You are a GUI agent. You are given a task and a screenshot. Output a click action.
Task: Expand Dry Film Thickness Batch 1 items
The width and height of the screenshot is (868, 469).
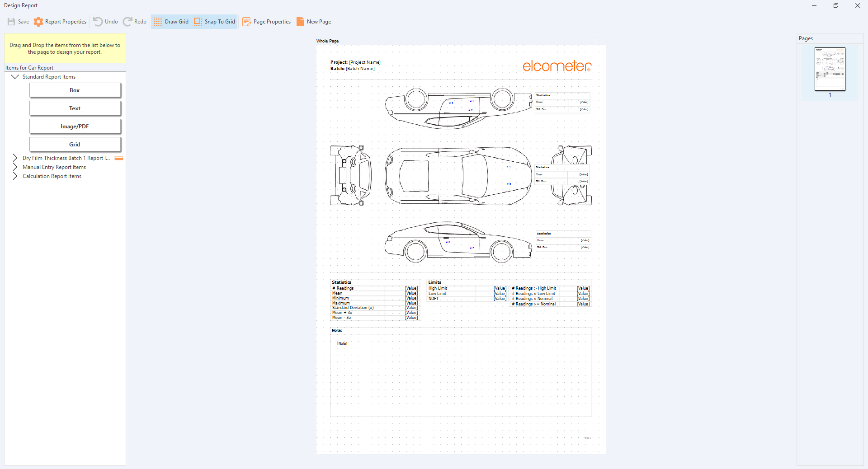pos(15,158)
